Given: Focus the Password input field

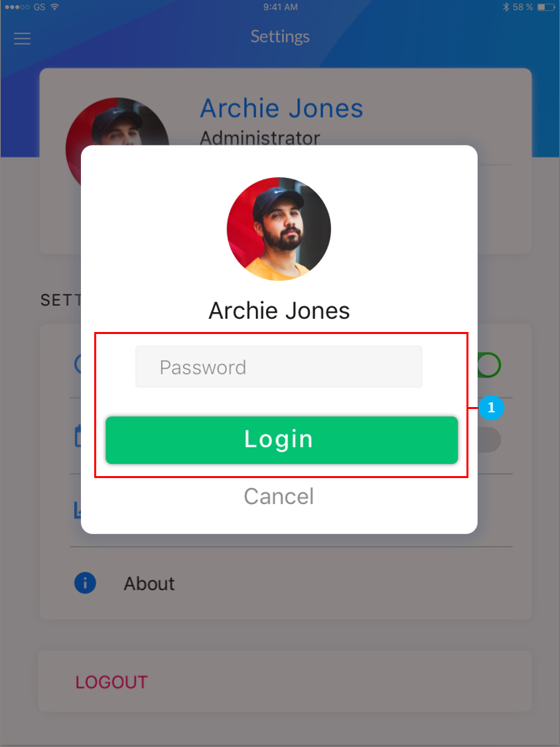Looking at the screenshot, I should (x=279, y=367).
